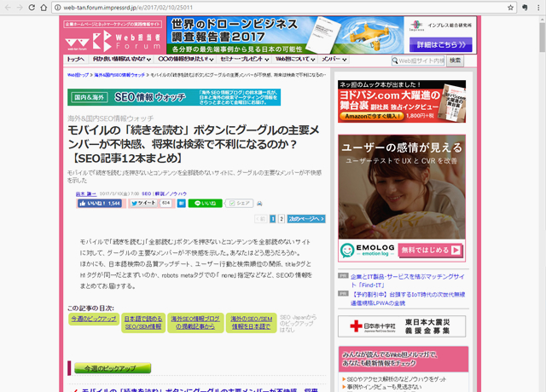Click the Hatena bookmark B! icon
This screenshot has width=546, height=392.
[181, 204]
